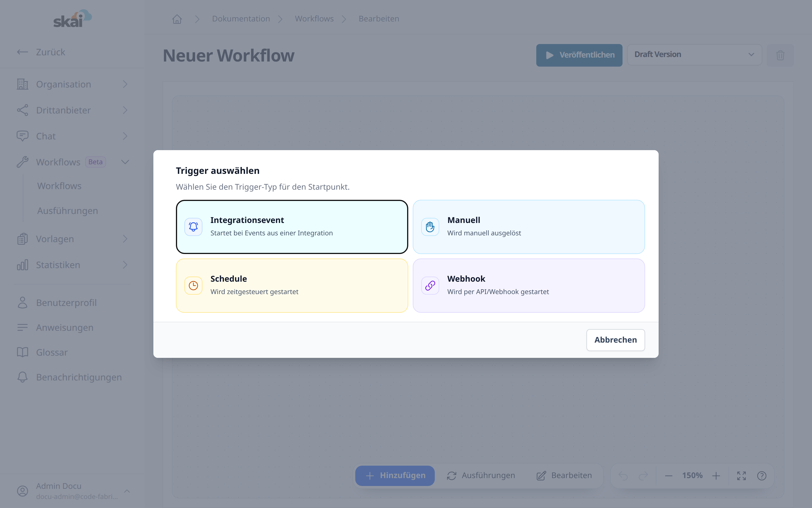Open the Vorlagen menu item
812x508 pixels.
click(72, 239)
